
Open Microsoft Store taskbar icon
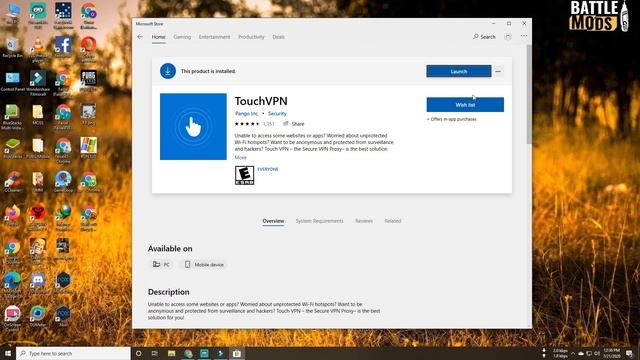coord(237,353)
